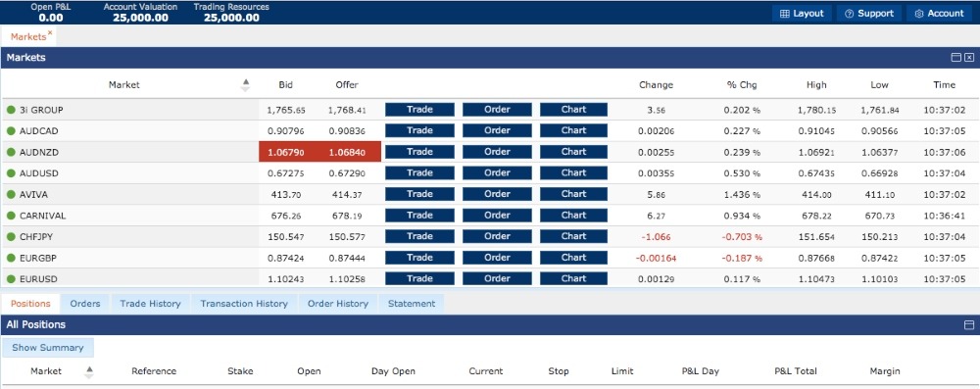Click Trade for CARNIVAL

(x=419, y=216)
